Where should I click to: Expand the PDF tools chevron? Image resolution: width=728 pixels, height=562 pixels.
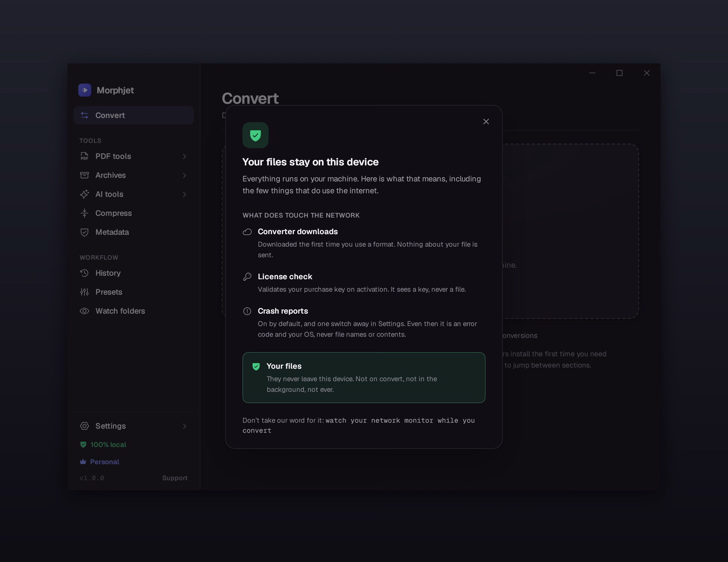coord(184,156)
